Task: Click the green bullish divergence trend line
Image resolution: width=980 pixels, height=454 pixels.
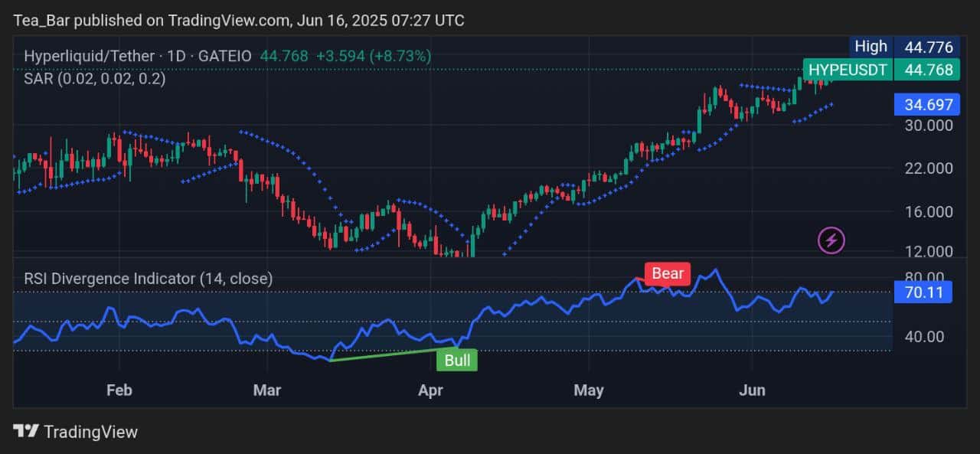Action: coord(392,355)
